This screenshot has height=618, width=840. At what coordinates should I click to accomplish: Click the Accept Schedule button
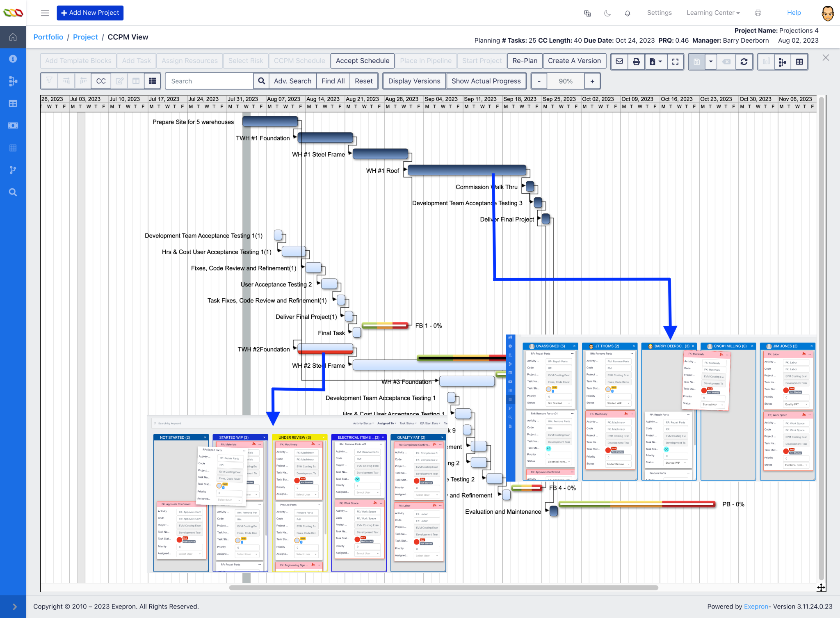(362, 61)
